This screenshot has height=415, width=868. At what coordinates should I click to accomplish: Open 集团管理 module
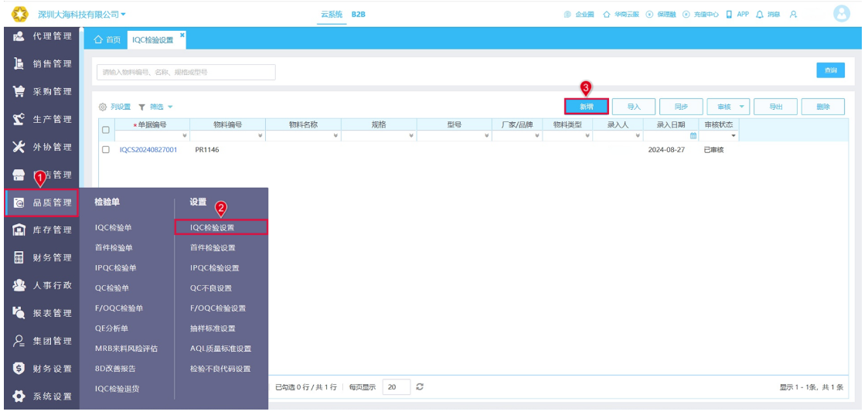coord(42,341)
